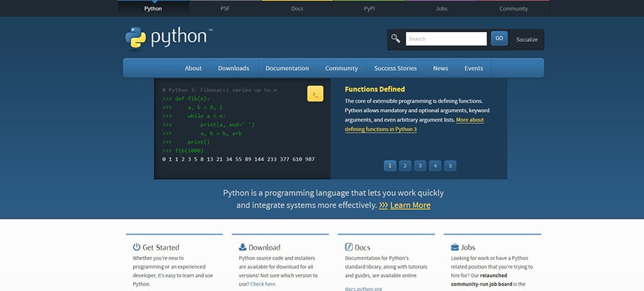Viewport: 644px width, 291px height.
Task: Click the magnifying glass search icon
Action: pyautogui.click(x=395, y=38)
